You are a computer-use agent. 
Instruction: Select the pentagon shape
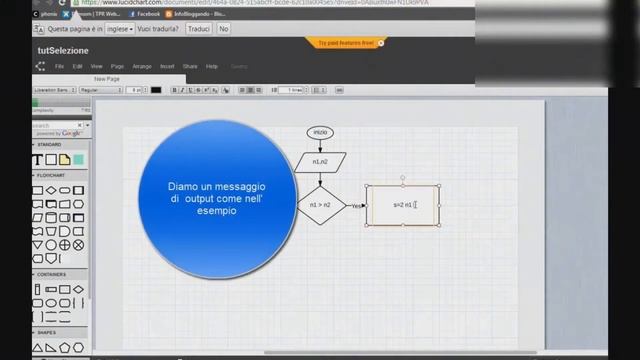click(x=64, y=348)
